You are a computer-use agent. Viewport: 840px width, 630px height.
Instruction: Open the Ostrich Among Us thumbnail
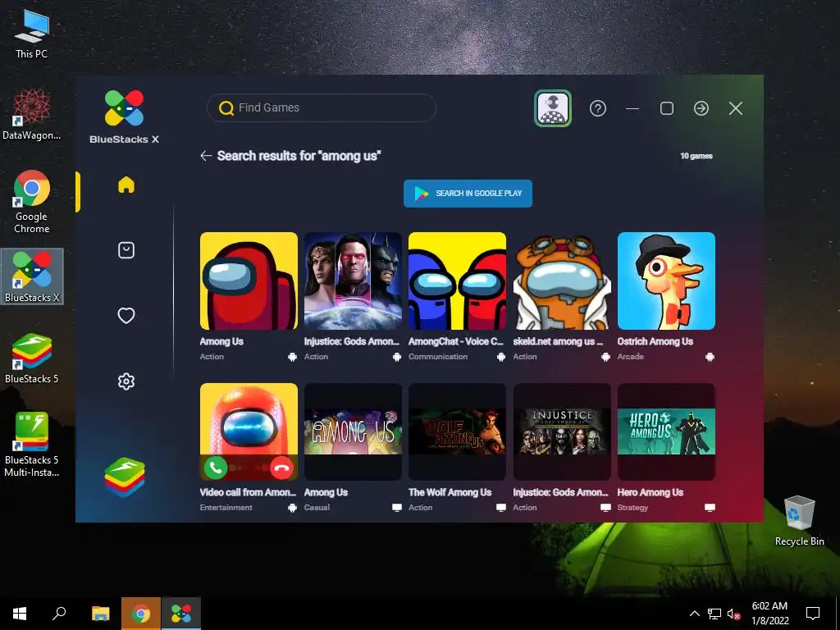[x=666, y=281]
